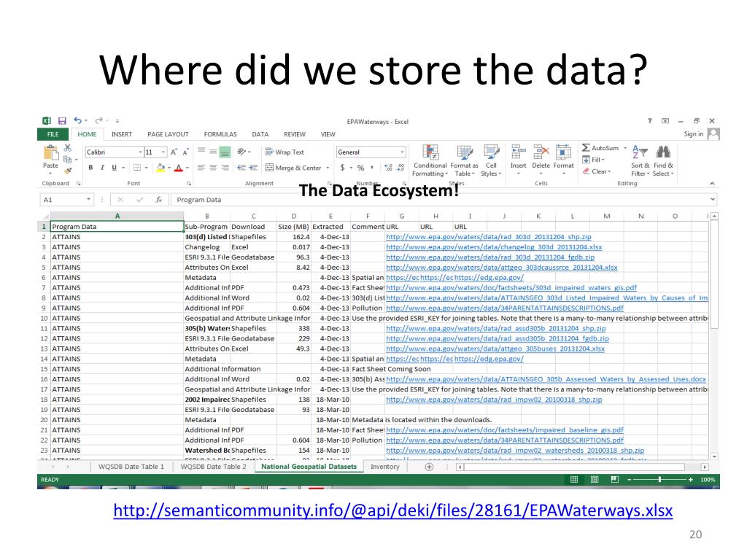Open rad_303d_20131204_shp.zip hyperlink

click(489, 237)
